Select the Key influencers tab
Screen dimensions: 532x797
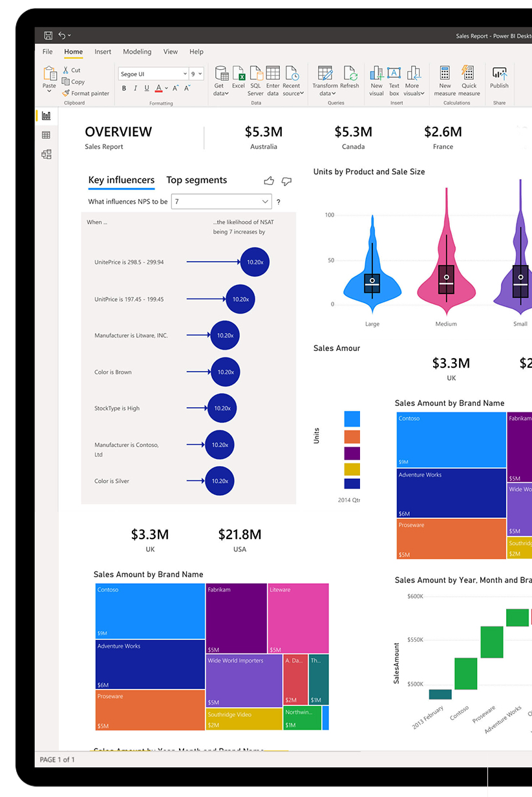(x=122, y=180)
